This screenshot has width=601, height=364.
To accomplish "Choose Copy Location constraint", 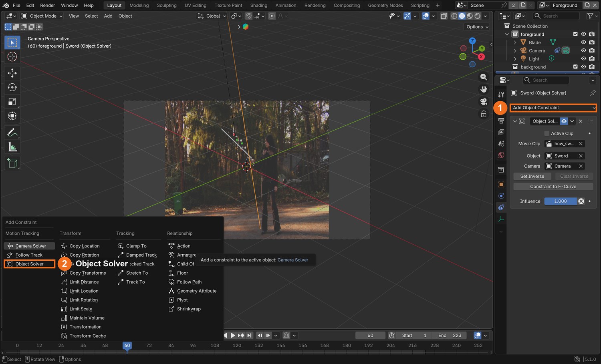I will tap(85, 246).
